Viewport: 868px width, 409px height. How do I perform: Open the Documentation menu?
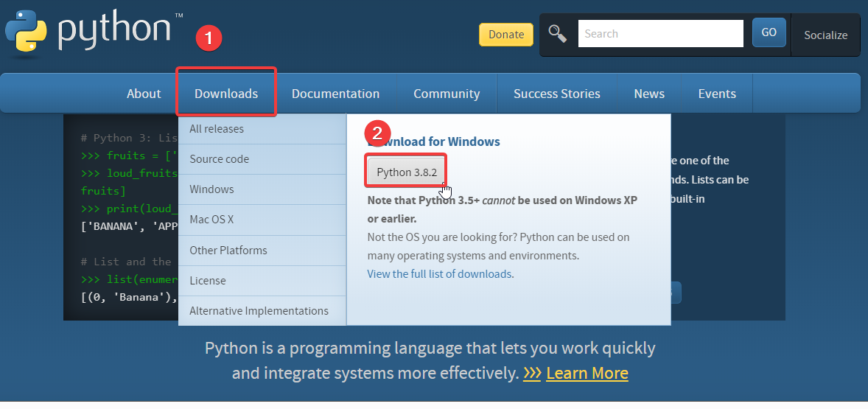(x=335, y=94)
